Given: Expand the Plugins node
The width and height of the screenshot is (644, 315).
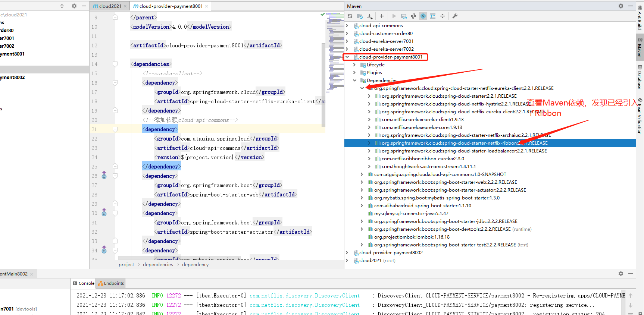Looking at the screenshot, I should [354, 73].
